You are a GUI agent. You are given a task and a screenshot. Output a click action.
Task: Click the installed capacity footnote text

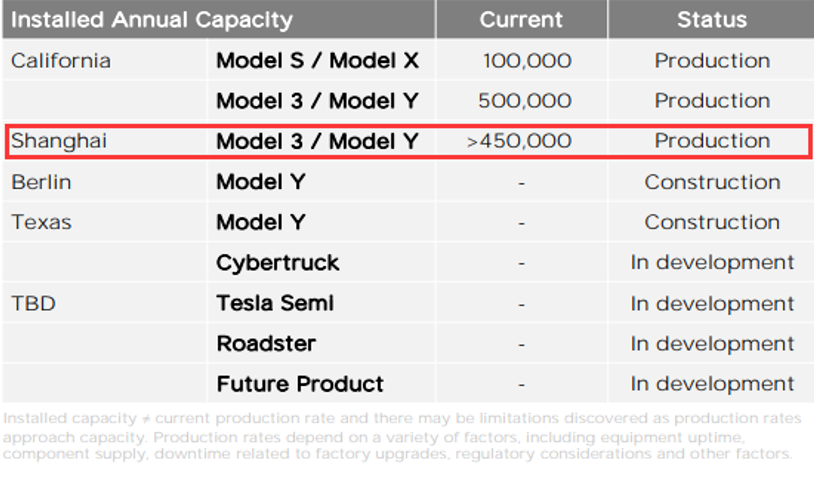point(402,436)
